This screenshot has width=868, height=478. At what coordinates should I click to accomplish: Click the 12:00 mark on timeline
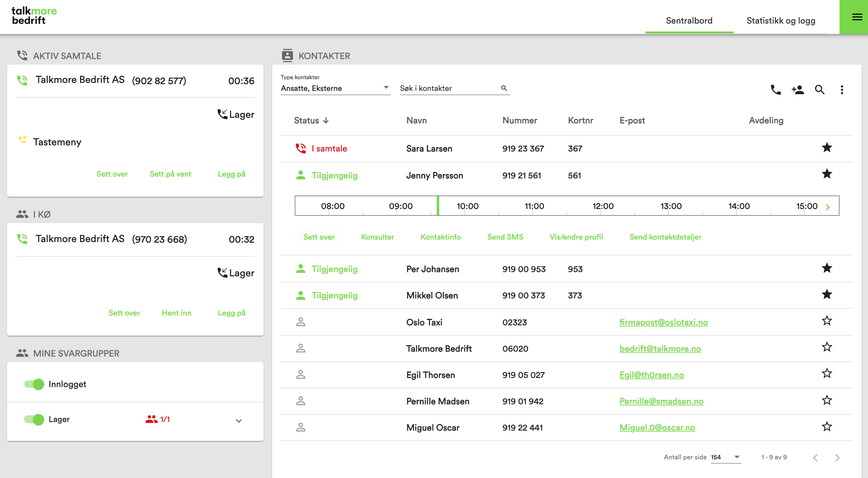click(602, 206)
